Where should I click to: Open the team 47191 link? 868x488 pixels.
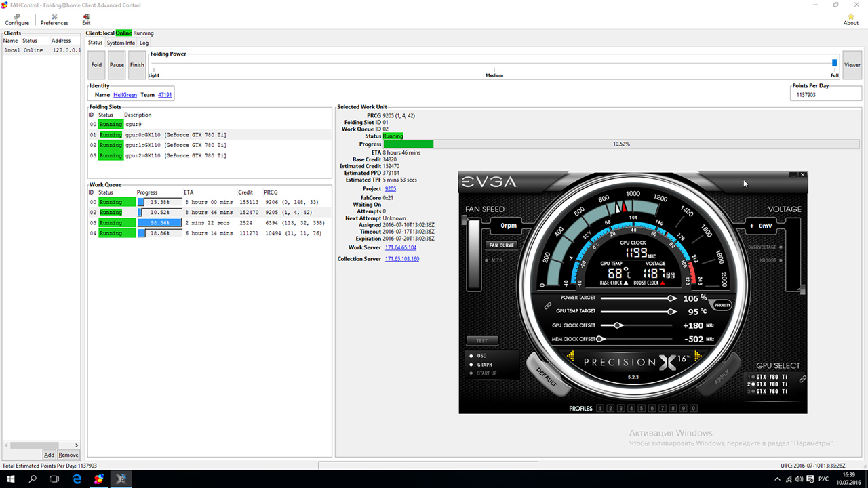(165, 95)
